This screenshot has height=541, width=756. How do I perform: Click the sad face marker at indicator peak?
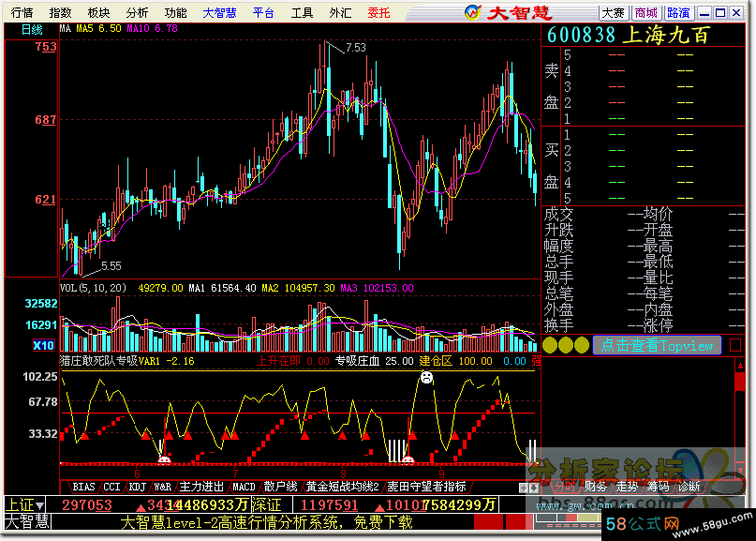click(x=426, y=378)
